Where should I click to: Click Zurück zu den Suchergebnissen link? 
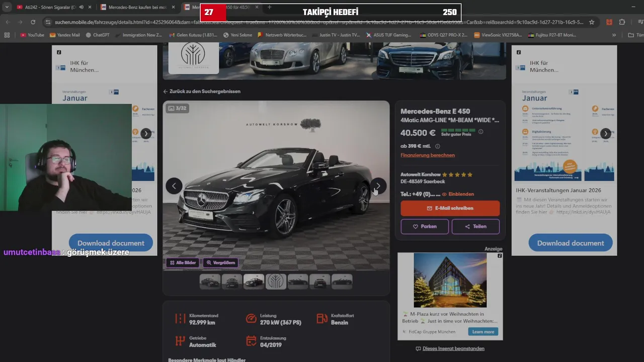[202, 92]
